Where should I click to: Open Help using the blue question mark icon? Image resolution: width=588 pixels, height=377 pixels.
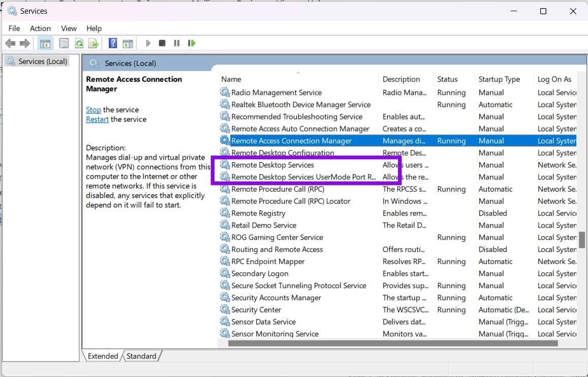click(112, 44)
